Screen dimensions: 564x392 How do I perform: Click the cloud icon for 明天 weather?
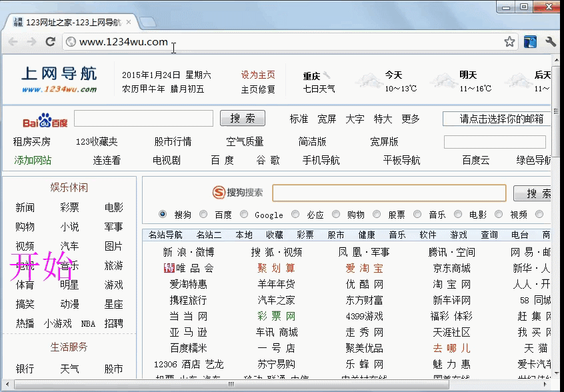coord(443,81)
